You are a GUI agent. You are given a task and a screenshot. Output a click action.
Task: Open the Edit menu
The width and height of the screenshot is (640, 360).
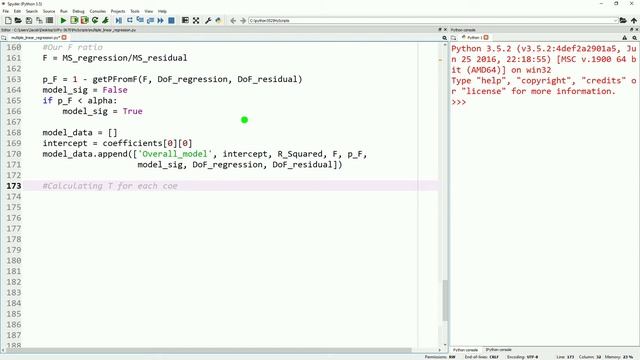17,11
